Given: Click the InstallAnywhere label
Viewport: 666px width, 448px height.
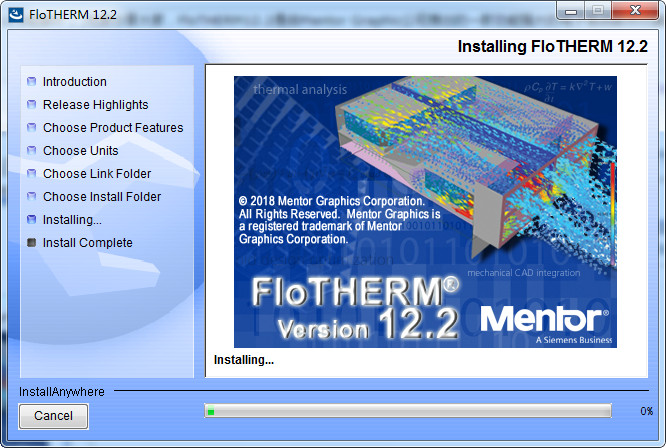Looking at the screenshot, I should pos(62,392).
